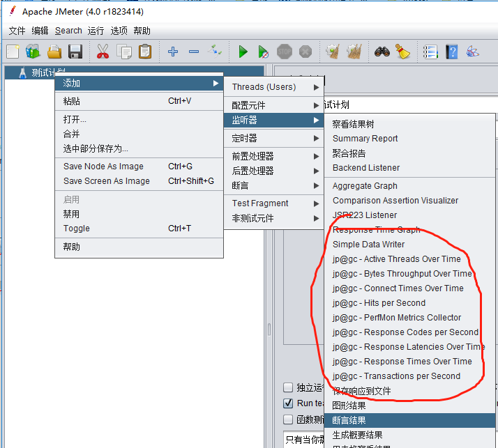Select 图形结果 listener

click(409, 405)
